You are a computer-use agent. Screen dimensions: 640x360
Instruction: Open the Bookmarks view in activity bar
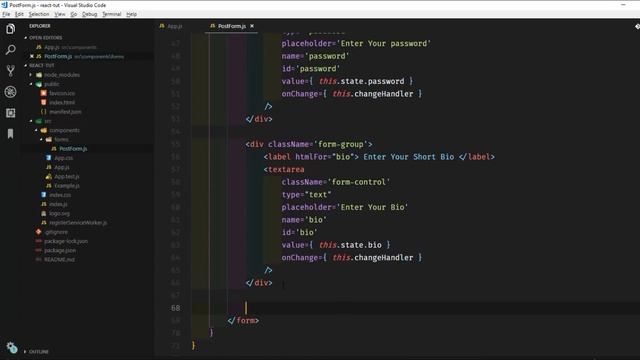tap(11, 134)
